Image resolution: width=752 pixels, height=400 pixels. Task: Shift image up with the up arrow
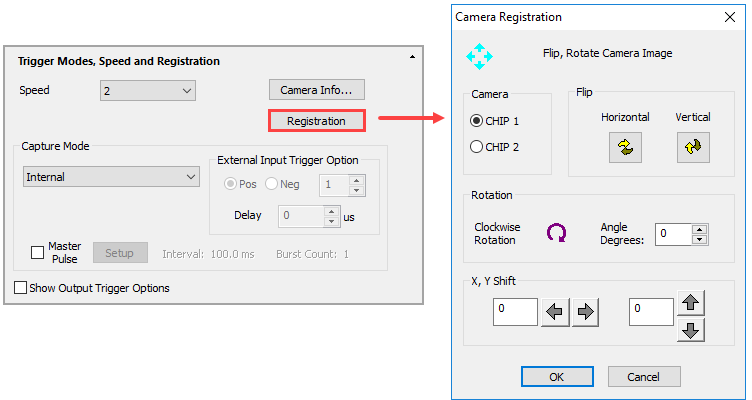(691, 302)
